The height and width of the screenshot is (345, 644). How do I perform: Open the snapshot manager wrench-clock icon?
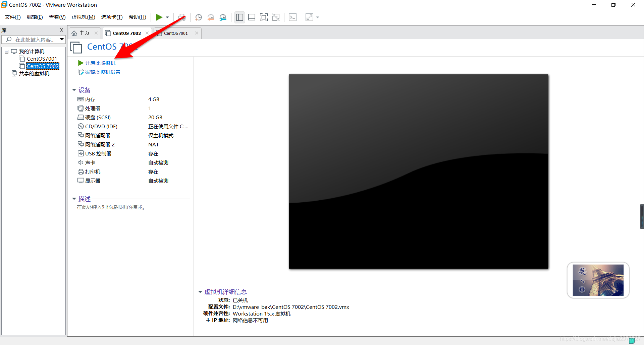[223, 17]
